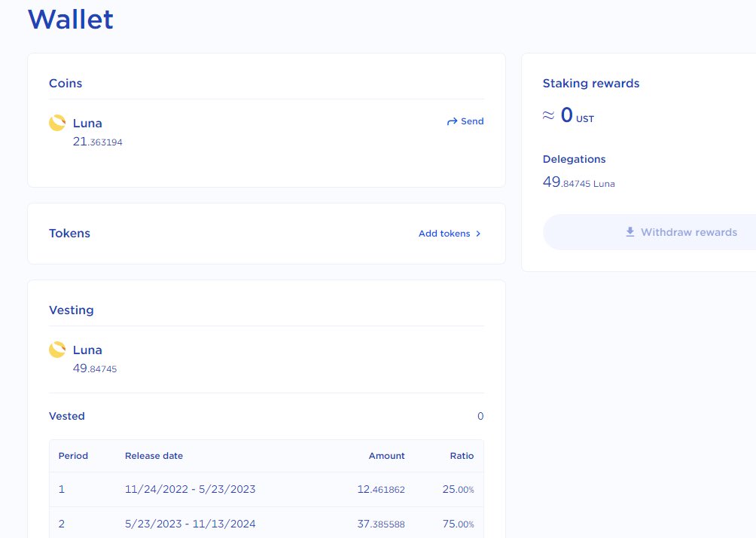
Task: Expand the Add tokens chevron
Action: pyautogui.click(x=478, y=234)
